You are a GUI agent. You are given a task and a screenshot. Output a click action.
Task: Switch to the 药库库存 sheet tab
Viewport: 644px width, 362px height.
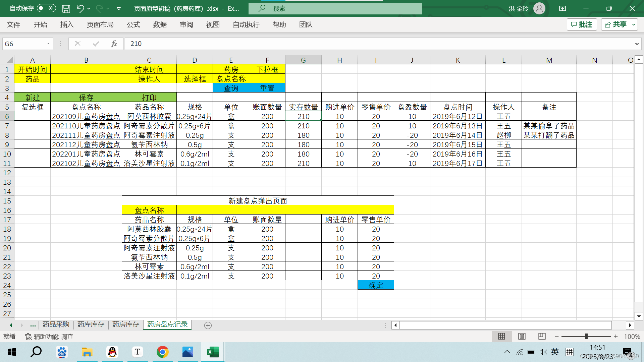click(x=91, y=324)
